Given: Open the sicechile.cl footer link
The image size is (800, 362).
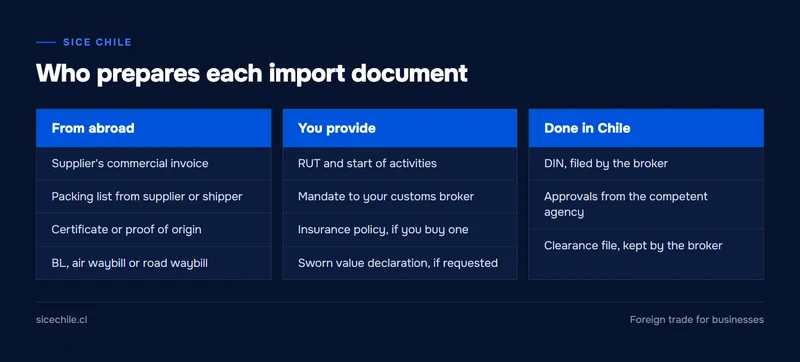Looking at the screenshot, I should pos(62,320).
